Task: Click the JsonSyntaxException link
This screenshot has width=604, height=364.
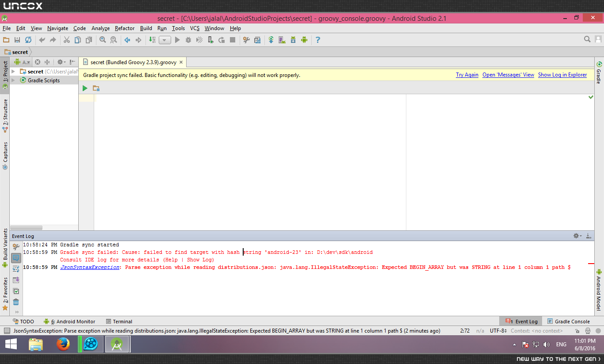Action: click(90, 267)
